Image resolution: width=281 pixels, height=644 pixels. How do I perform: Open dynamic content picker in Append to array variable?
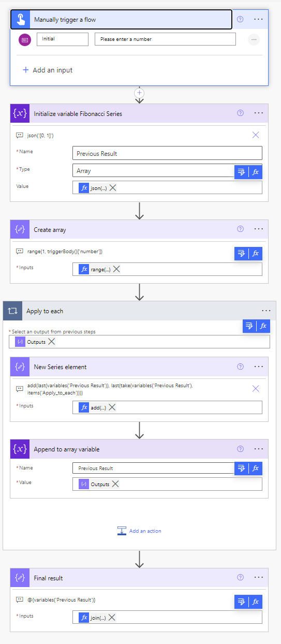pos(241,468)
